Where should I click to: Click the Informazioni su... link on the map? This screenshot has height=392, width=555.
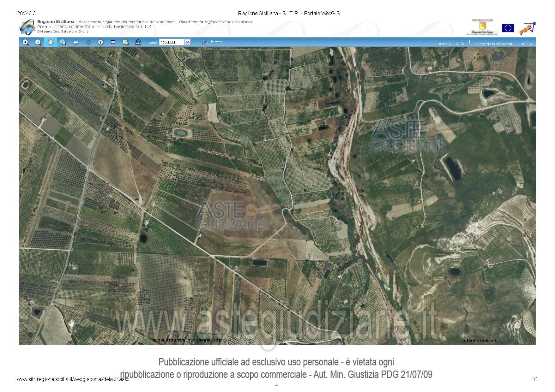481,340
